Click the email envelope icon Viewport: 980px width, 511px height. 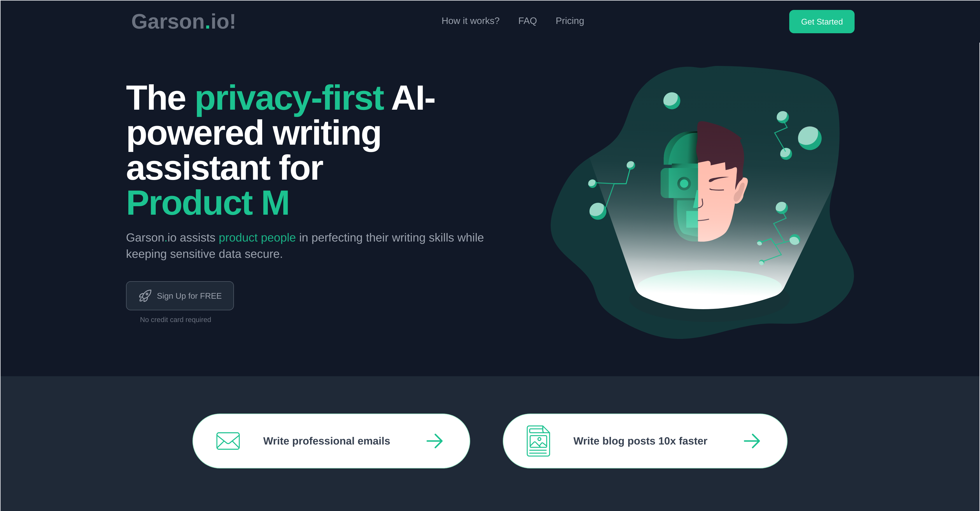pos(228,441)
